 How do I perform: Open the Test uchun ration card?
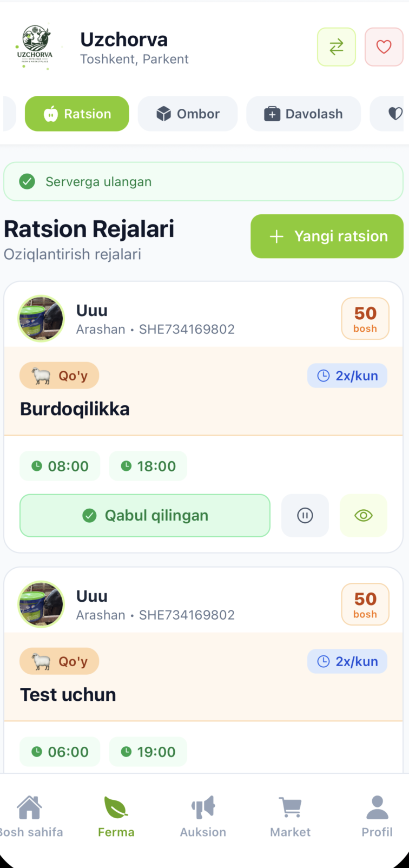coord(68,695)
